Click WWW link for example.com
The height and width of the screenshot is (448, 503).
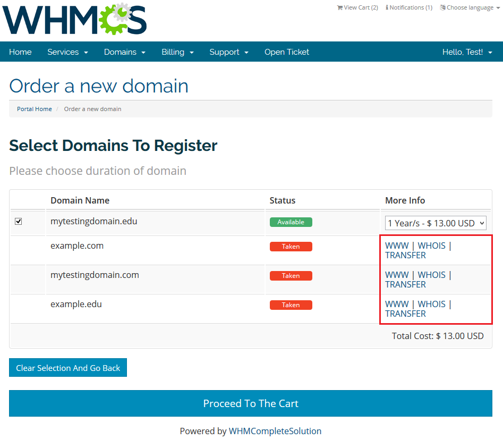click(397, 246)
